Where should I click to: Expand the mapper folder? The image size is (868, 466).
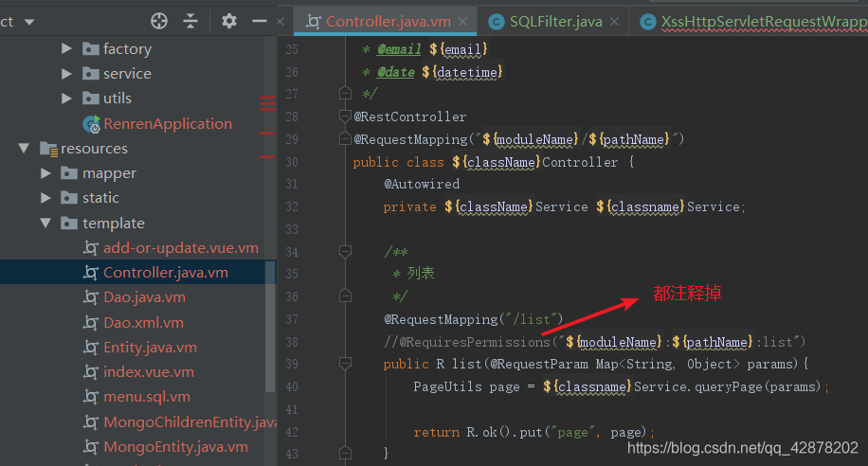(x=45, y=173)
